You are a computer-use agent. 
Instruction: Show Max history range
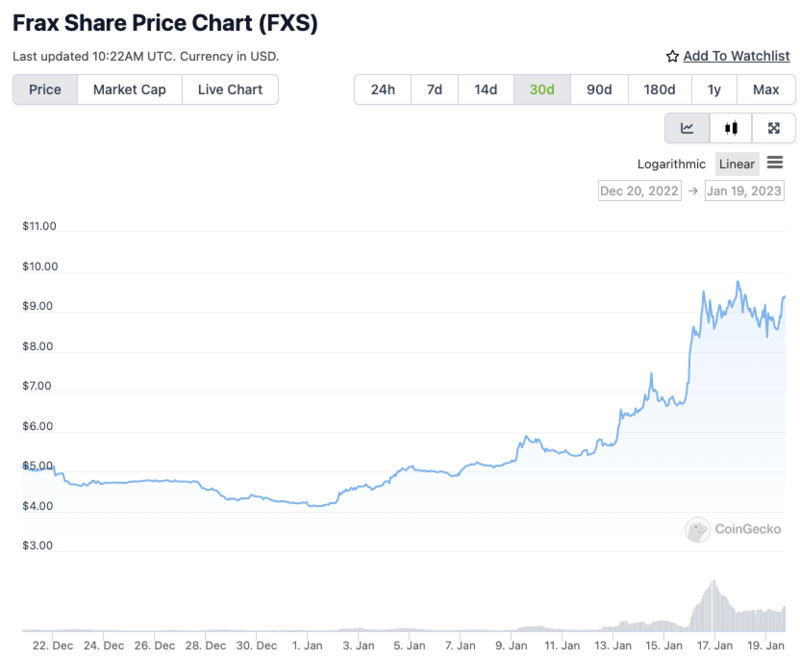click(766, 89)
